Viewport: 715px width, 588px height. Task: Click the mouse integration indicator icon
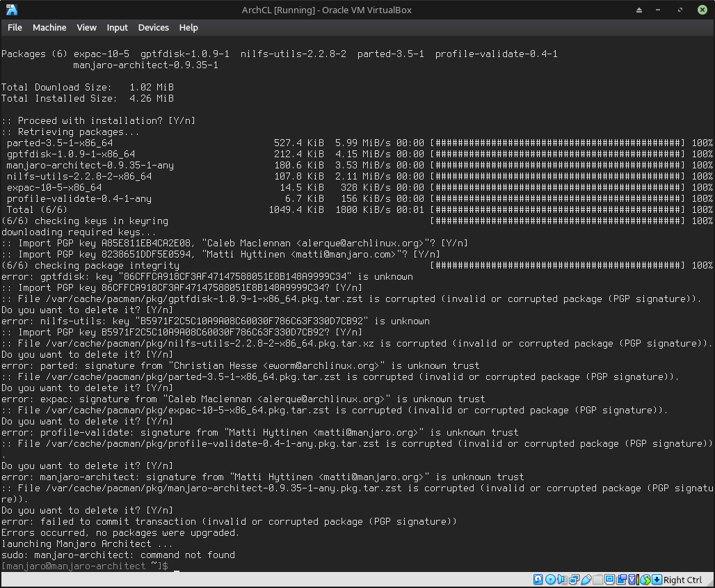(x=645, y=580)
